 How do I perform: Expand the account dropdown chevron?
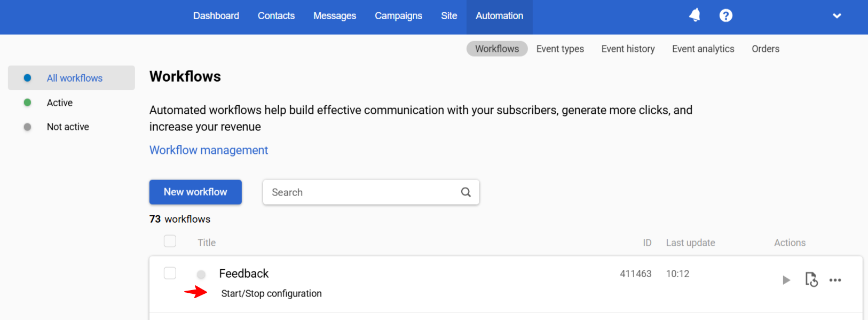tap(837, 16)
